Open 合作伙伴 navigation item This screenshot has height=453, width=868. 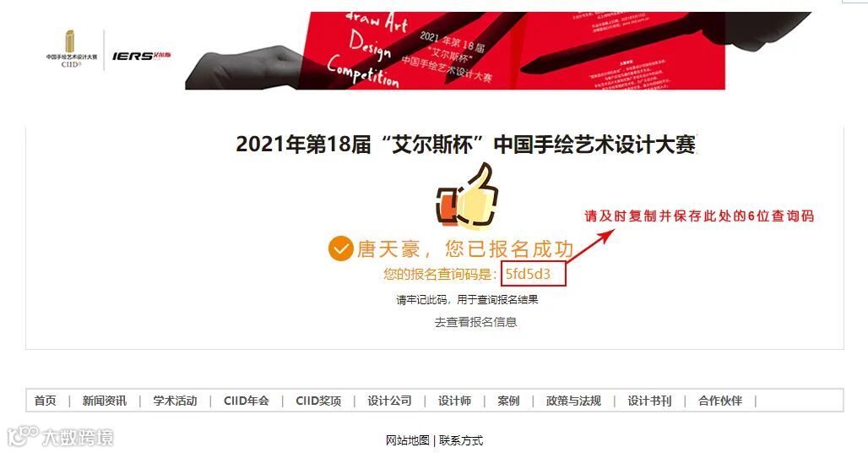point(720,401)
